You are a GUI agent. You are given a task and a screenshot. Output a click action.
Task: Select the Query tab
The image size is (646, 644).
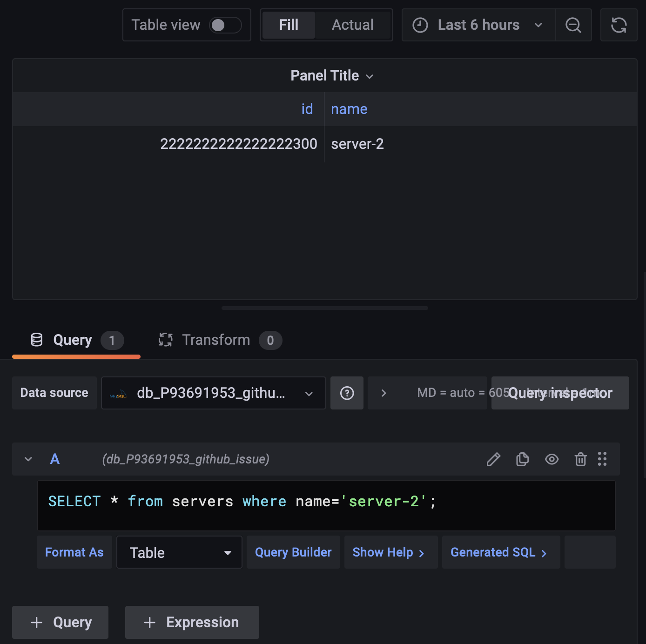click(x=73, y=340)
